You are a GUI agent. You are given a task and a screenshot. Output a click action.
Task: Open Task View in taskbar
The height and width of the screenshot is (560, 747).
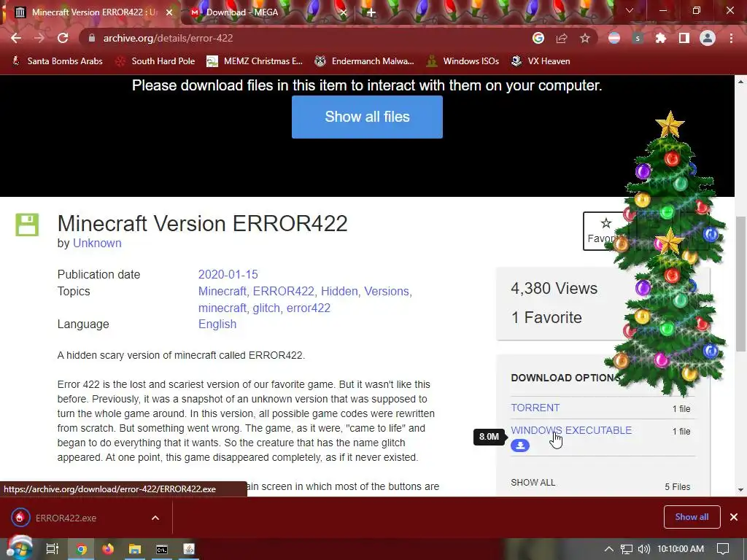(52, 549)
